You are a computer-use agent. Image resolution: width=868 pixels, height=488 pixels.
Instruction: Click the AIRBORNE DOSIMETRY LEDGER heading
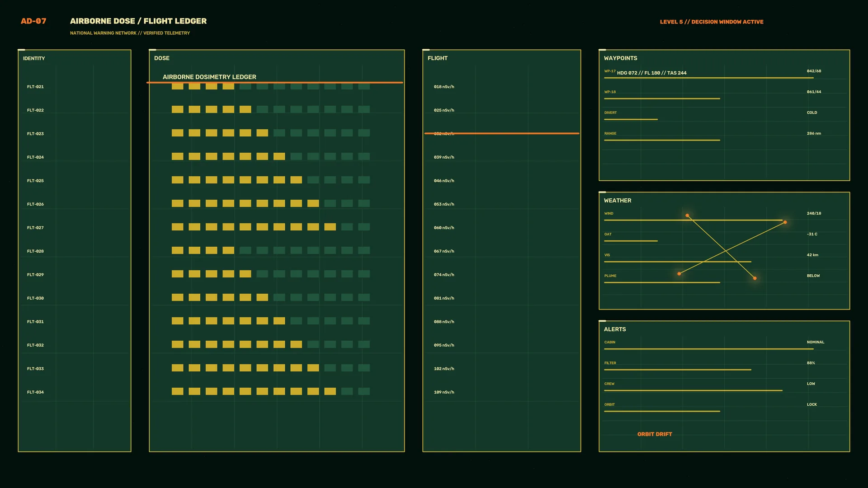coord(209,77)
